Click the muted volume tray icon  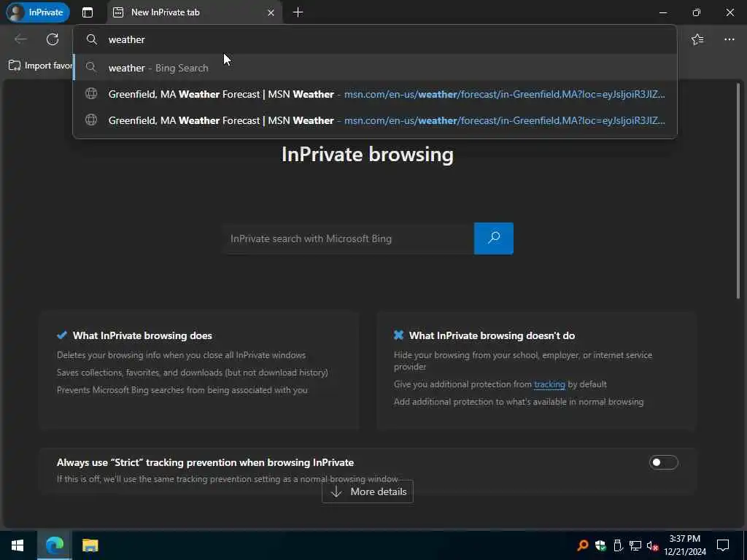pyautogui.click(x=653, y=545)
